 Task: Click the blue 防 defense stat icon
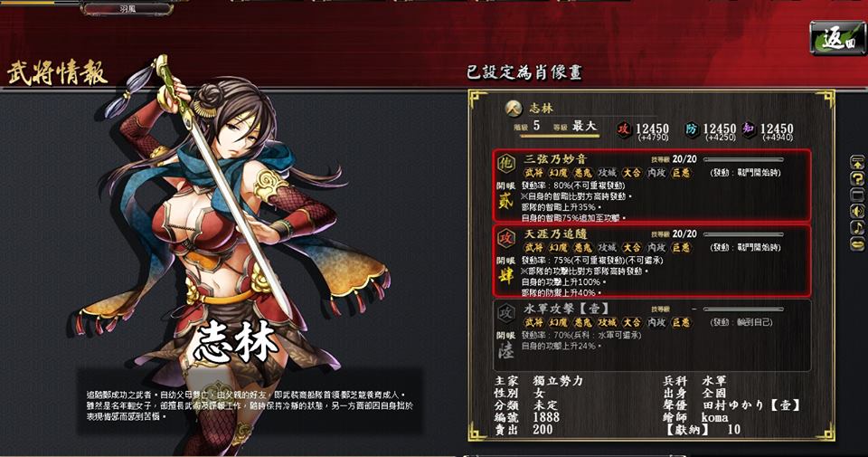pos(692,129)
